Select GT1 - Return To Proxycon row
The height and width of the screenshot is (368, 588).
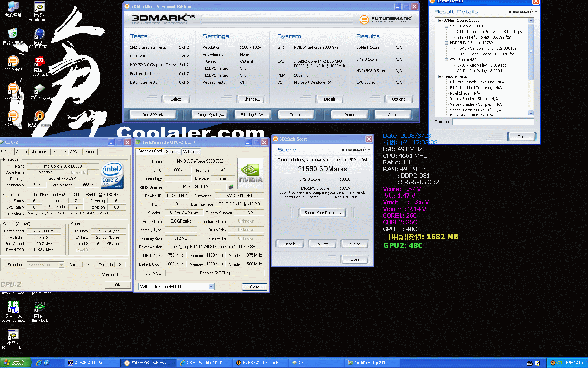[x=489, y=32]
